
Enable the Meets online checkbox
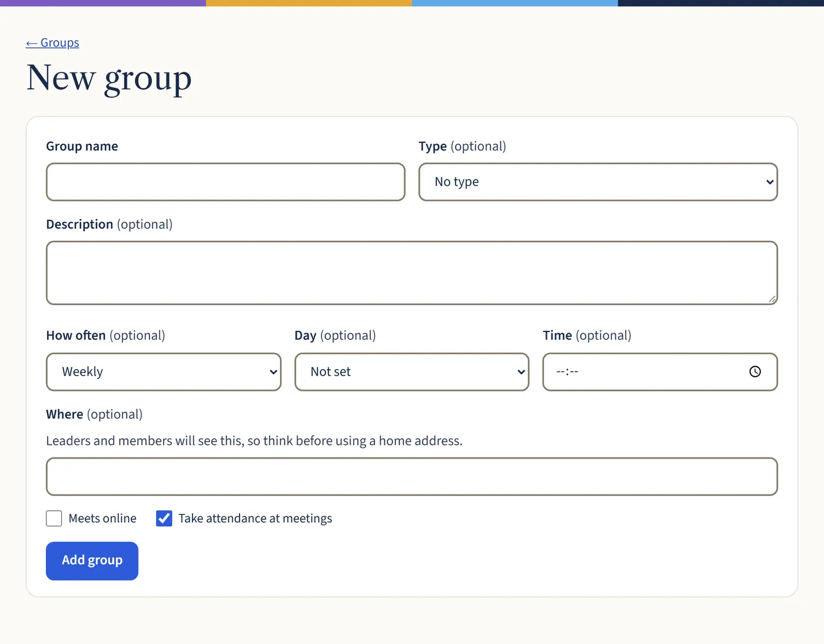54,518
